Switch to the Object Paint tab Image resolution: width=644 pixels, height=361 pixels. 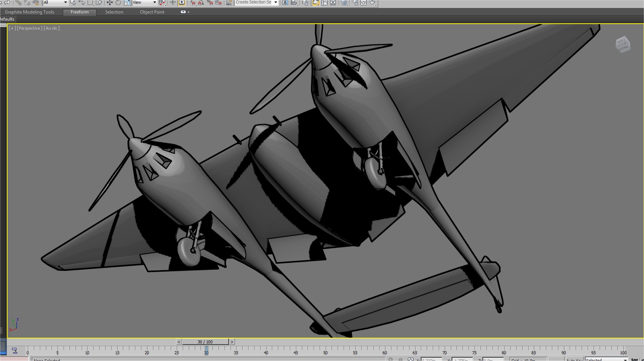coord(152,12)
